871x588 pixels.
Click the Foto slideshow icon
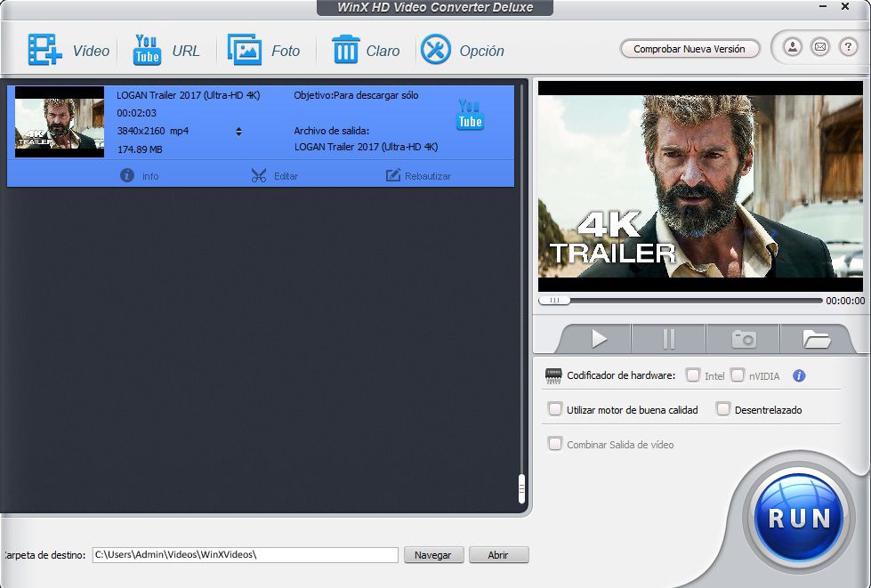pyautogui.click(x=244, y=50)
